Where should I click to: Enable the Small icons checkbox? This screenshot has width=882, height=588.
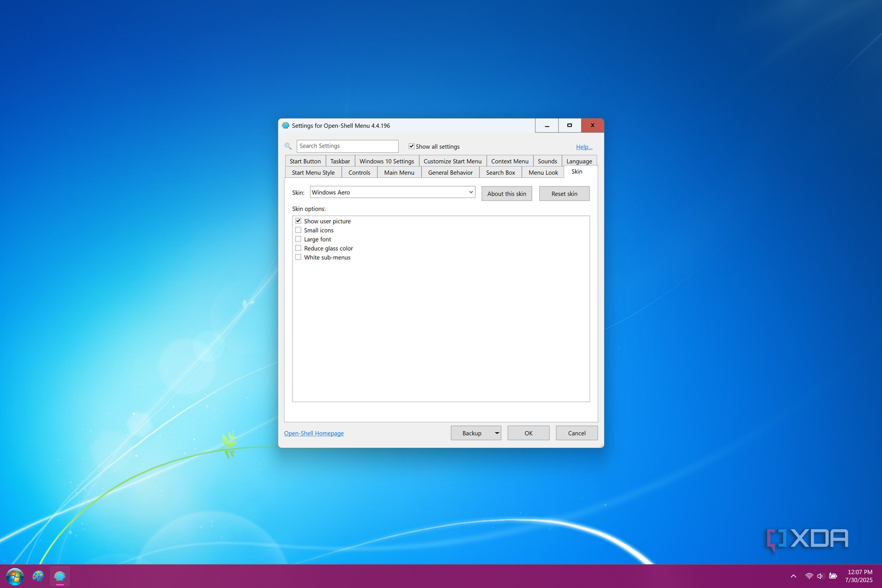(298, 230)
